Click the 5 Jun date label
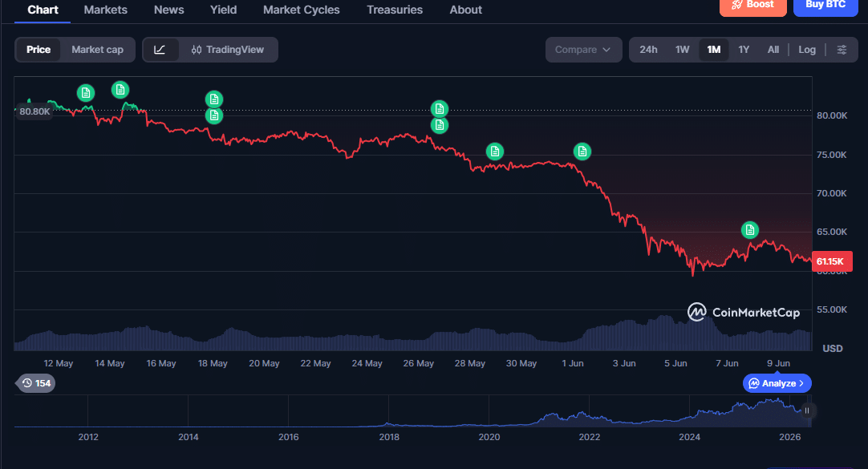 click(675, 363)
